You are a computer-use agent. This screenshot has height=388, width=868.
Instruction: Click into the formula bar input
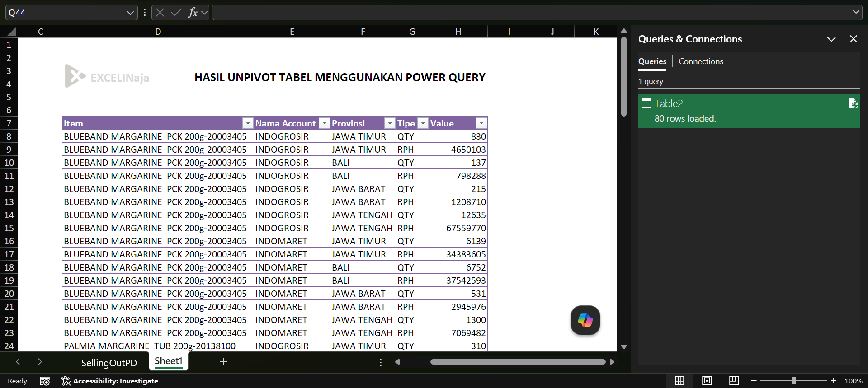(531, 13)
